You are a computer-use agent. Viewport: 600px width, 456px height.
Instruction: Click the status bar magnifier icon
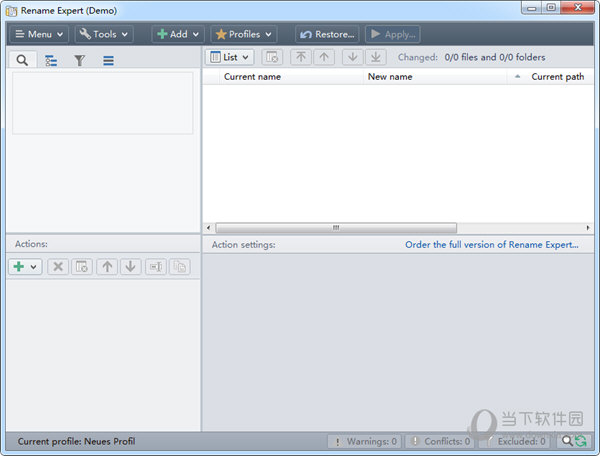point(567,441)
